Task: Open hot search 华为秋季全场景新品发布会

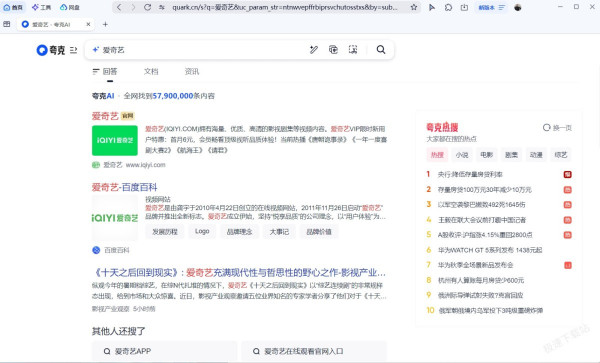Action: tap(475, 265)
